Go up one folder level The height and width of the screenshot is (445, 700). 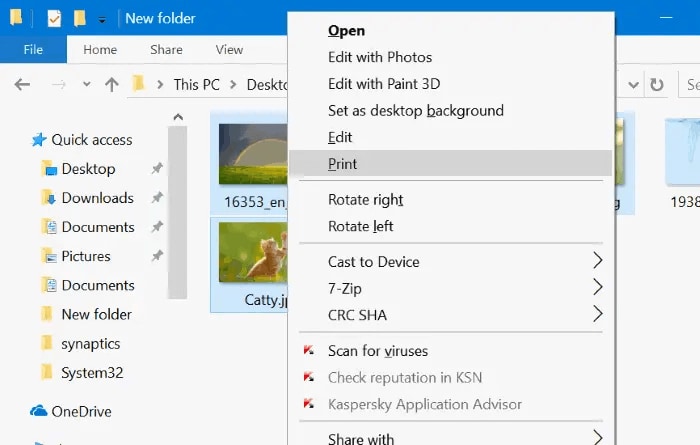[x=111, y=85]
